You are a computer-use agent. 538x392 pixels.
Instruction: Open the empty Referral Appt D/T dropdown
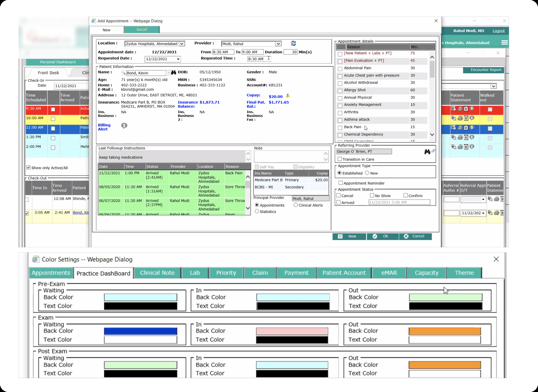click(483, 199)
